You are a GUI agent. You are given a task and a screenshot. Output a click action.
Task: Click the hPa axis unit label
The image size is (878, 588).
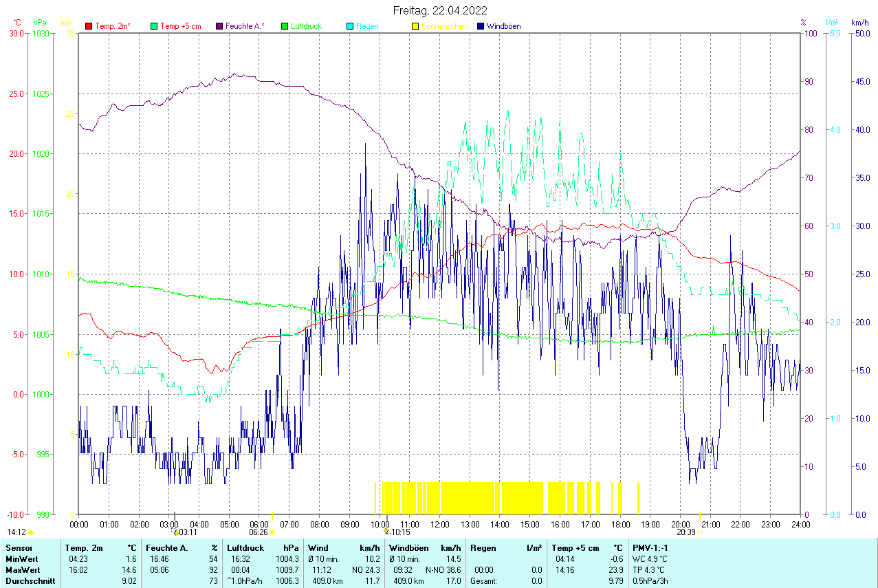point(39,23)
